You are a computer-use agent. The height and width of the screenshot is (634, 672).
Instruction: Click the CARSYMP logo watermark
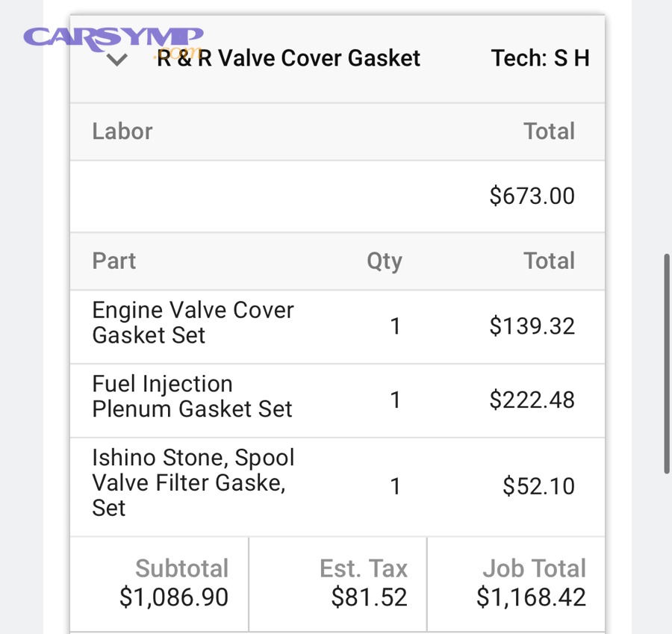(x=112, y=36)
